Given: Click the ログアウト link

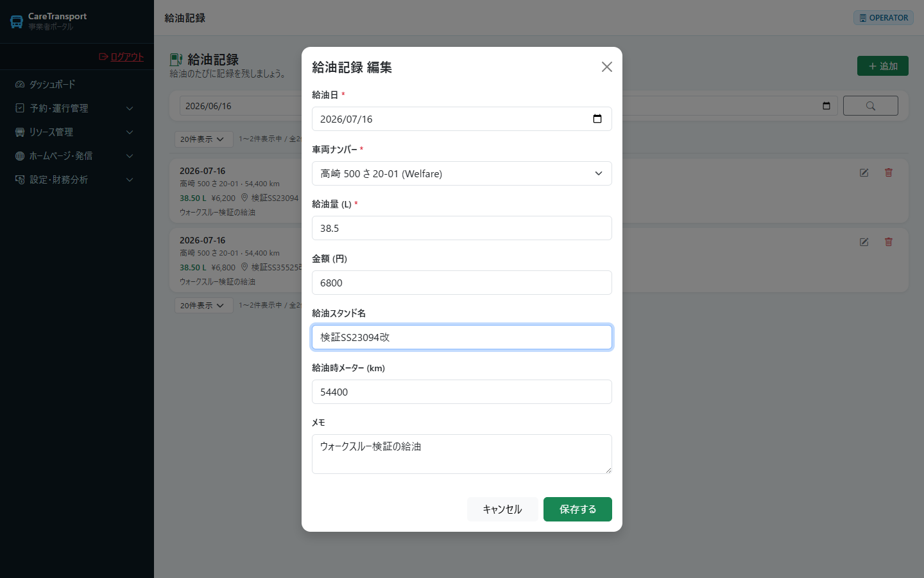Looking at the screenshot, I should point(121,57).
